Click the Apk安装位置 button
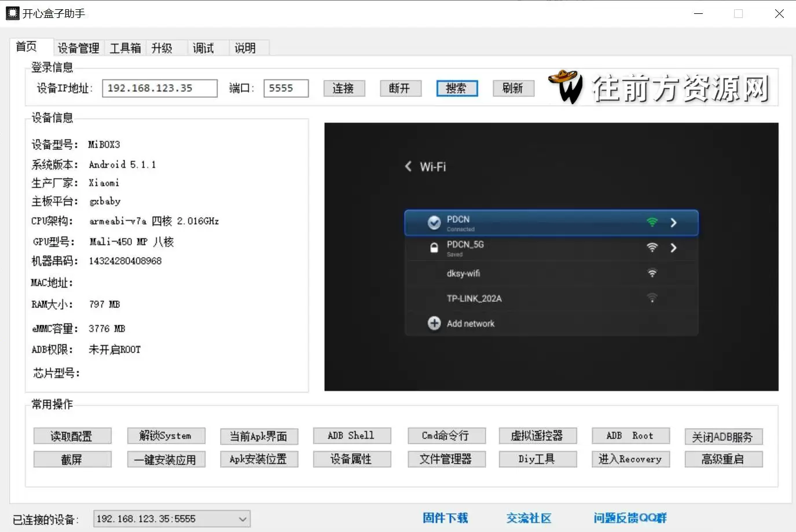 pos(259,459)
